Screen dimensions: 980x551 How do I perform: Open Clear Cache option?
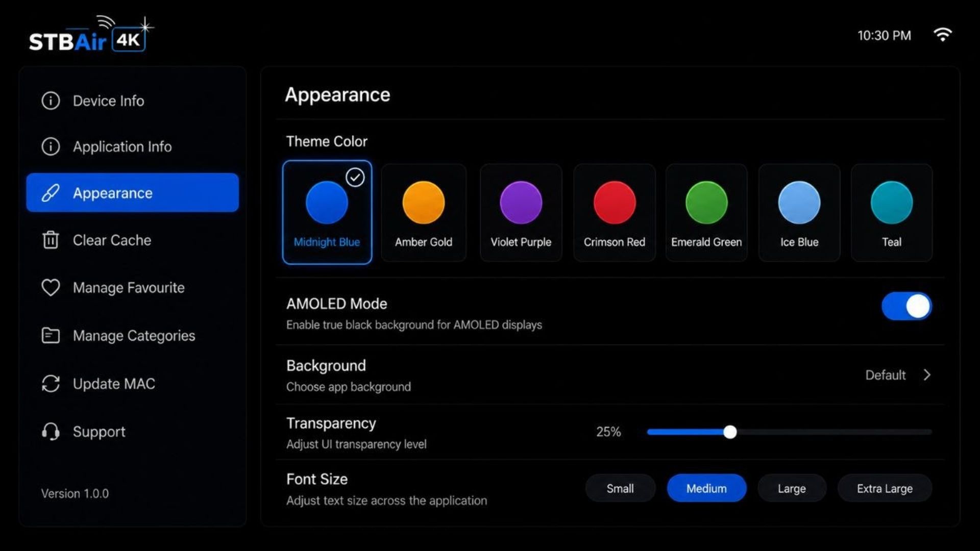(x=132, y=240)
